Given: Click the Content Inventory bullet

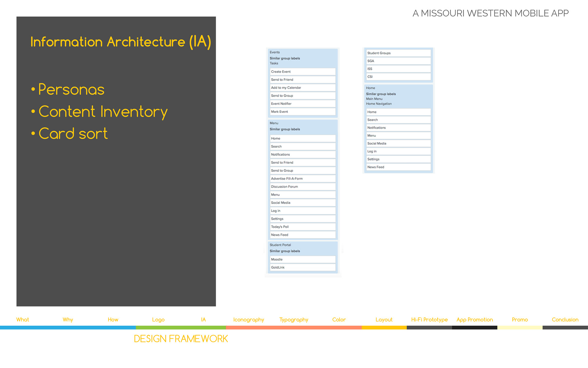Looking at the screenshot, I should click(103, 112).
